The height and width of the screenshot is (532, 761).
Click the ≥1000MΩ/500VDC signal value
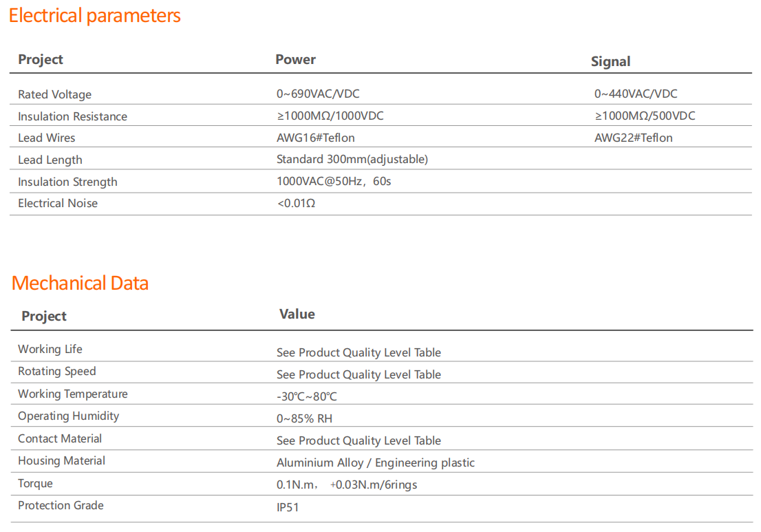(x=645, y=116)
